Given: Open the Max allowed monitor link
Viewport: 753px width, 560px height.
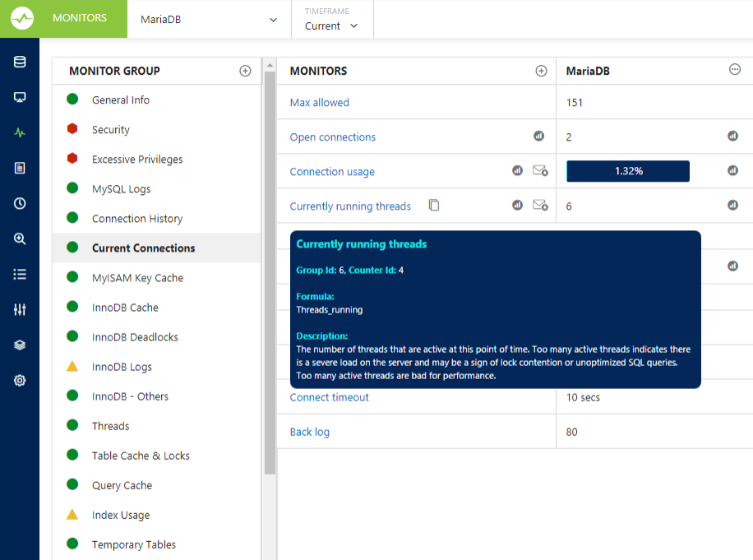Looking at the screenshot, I should 320,103.
